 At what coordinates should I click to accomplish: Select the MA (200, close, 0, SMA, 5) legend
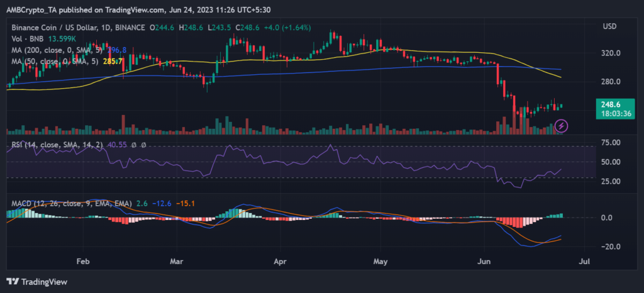(57, 50)
